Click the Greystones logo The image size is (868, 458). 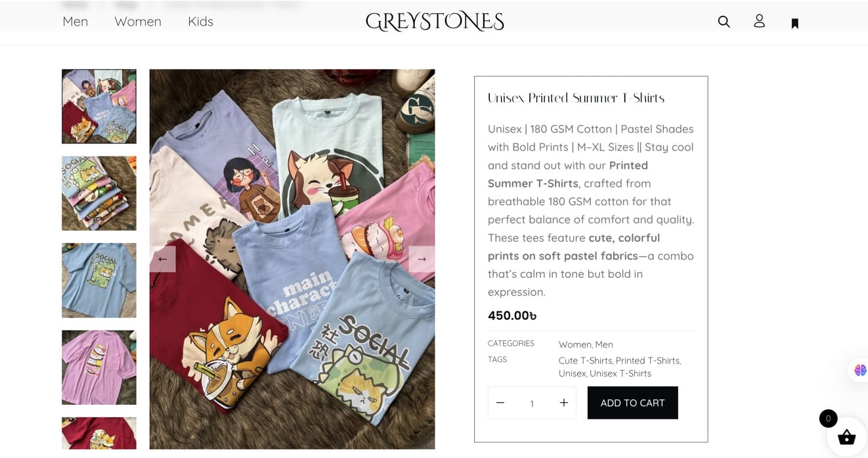click(435, 21)
